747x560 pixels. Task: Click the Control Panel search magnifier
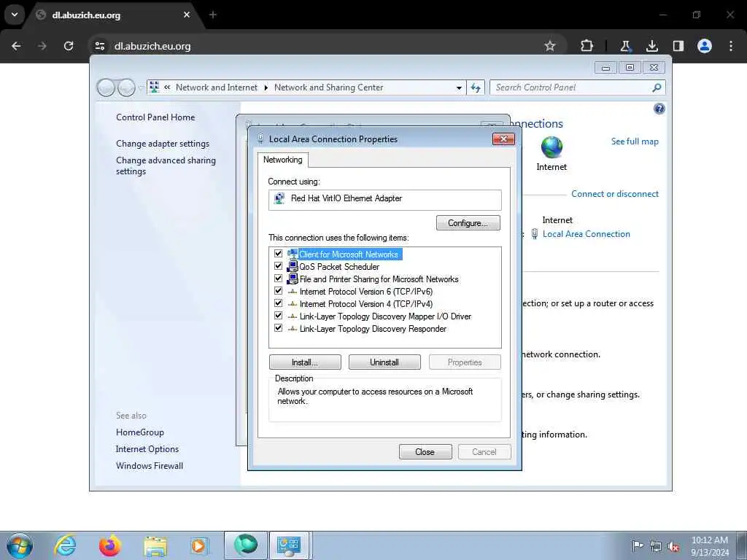coord(657,87)
